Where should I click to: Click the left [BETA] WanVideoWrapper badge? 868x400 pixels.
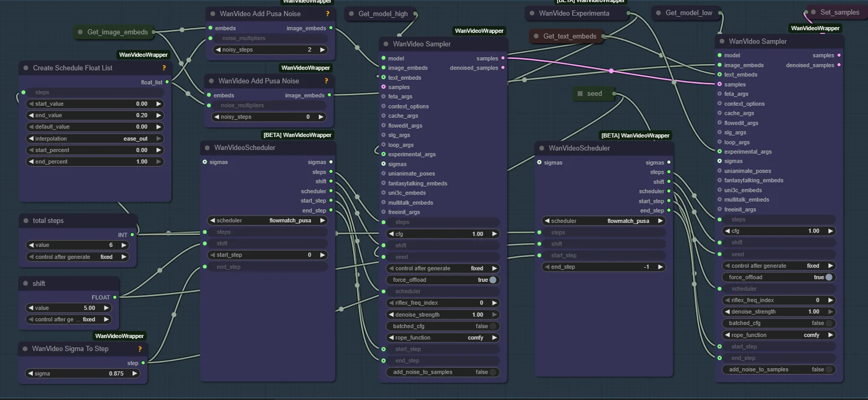(x=297, y=135)
